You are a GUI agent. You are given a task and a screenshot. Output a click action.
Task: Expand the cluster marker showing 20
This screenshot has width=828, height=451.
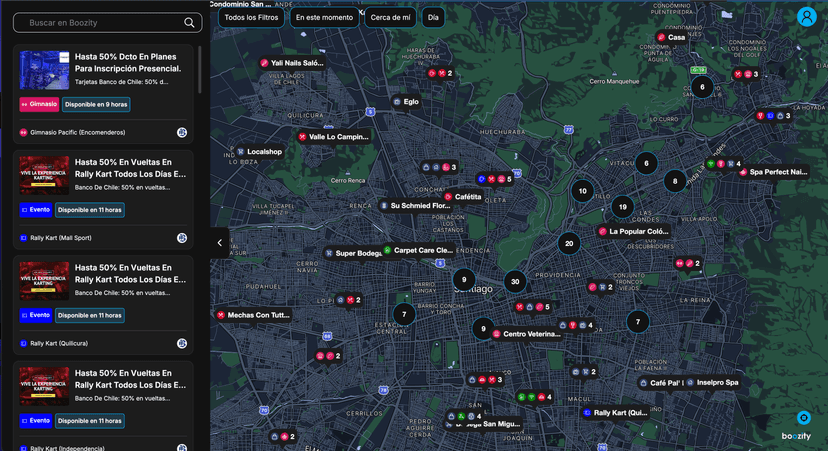(x=568, y=243)
